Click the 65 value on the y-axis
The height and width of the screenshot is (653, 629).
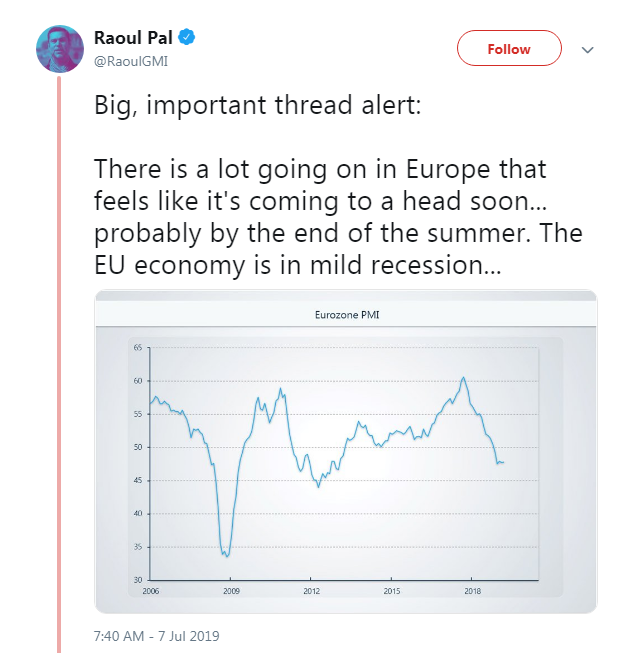click(138, 348)
